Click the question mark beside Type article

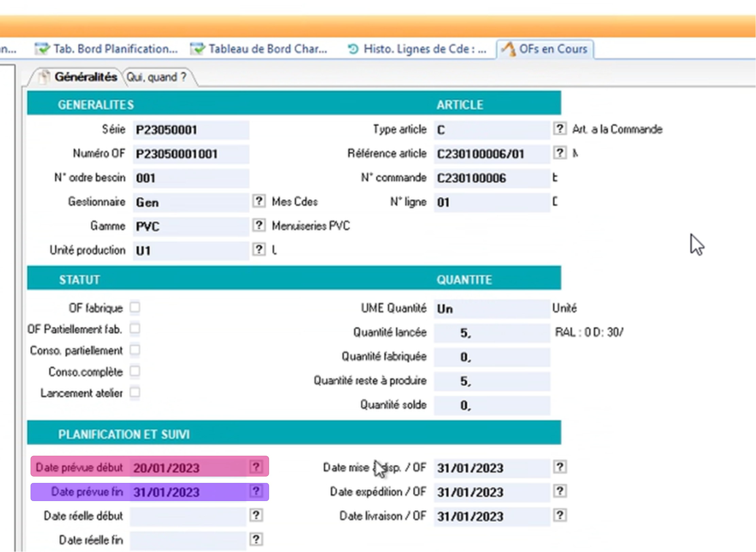(x=560, y=129)
